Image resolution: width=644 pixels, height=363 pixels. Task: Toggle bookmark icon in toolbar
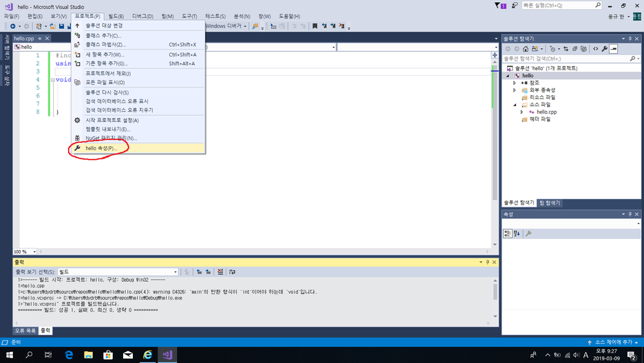pyautogui.click(x=314, y=26)
